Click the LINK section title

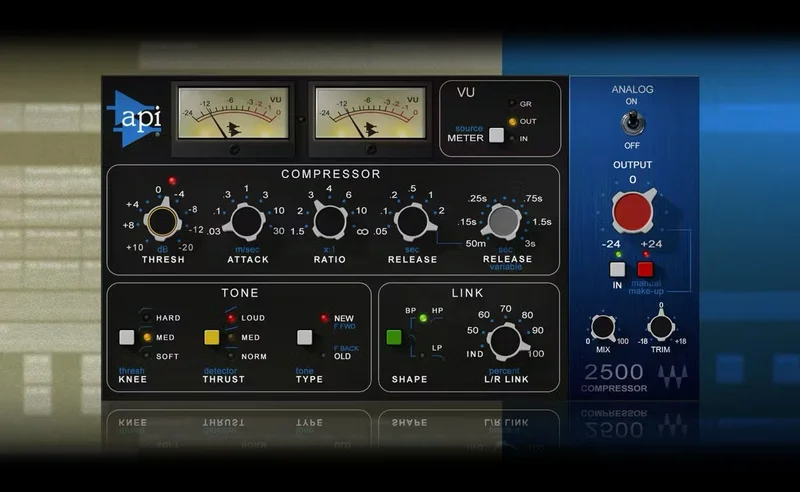pos(467,292)
